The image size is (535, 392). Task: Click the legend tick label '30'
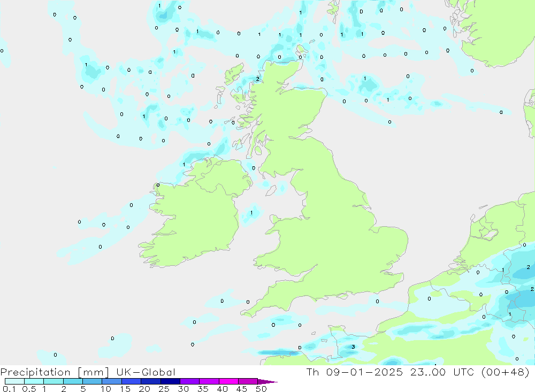point(183,389)
